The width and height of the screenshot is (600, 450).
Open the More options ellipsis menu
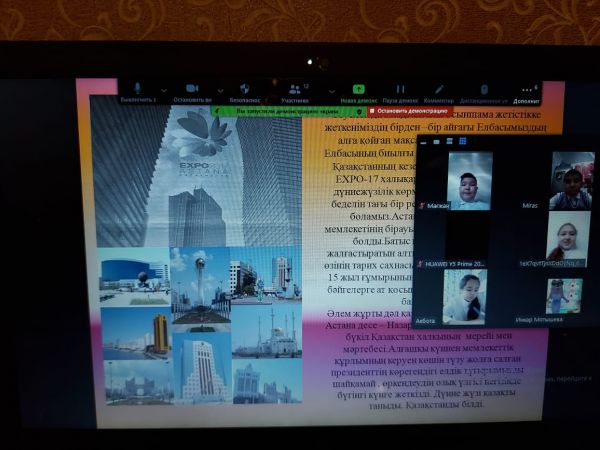pos(527,90)
